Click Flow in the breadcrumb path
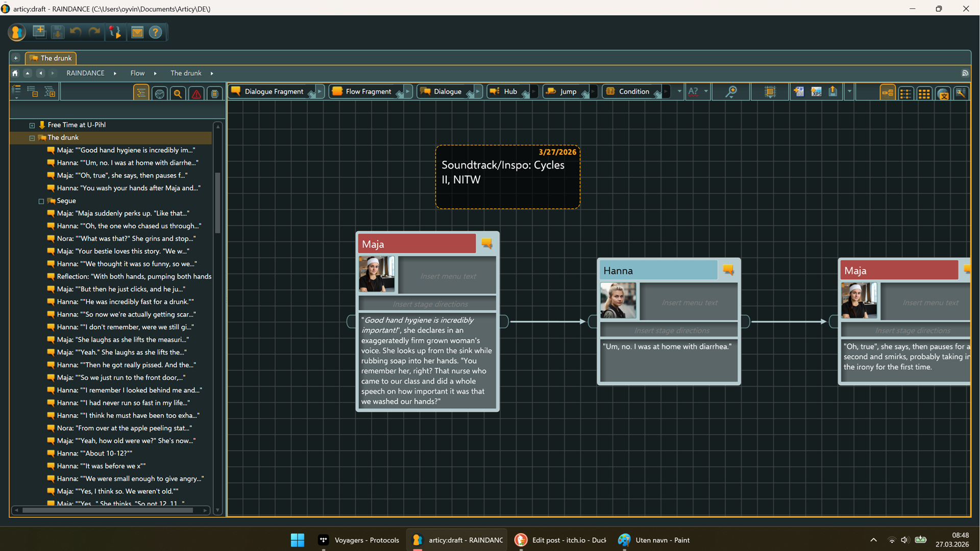This screenshot has height=551, width=980. [137, 73]
